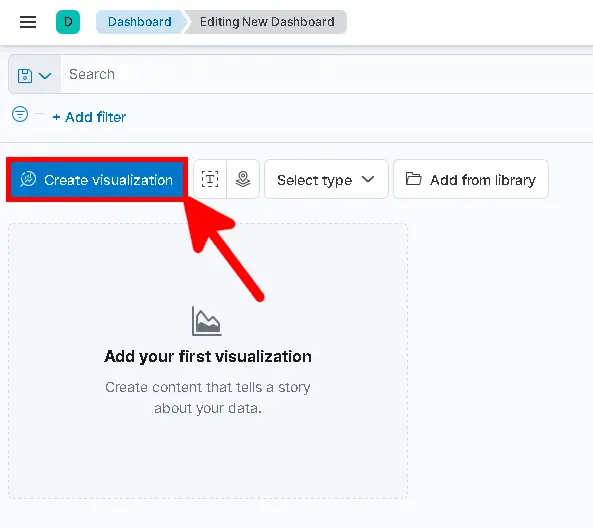
Task: Select Editing New Dashboard breadcrumb
Action: click(267, 22)
